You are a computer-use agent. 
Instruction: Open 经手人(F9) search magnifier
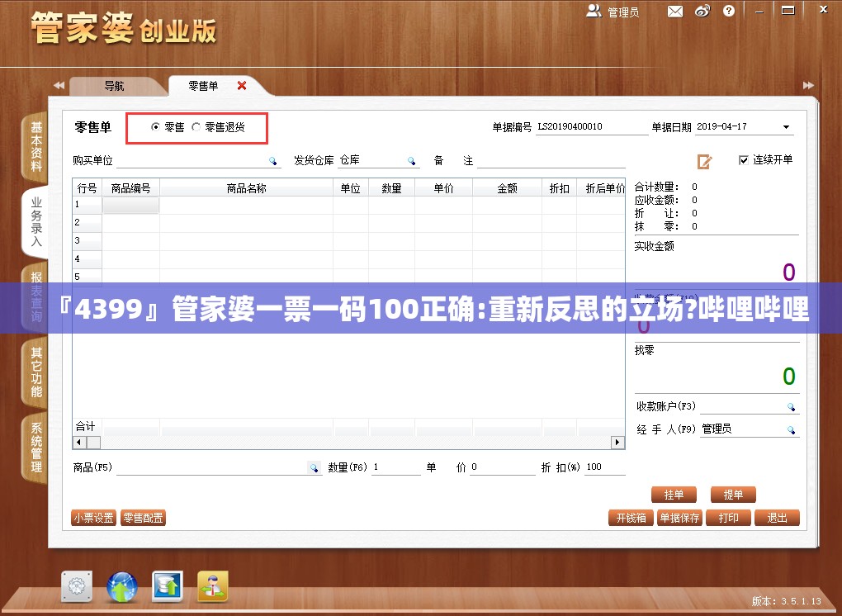coord(791,429)
